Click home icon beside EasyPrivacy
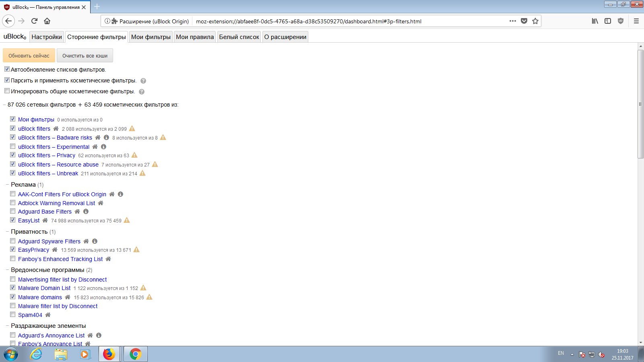644x362 pixels. [55, 250]
